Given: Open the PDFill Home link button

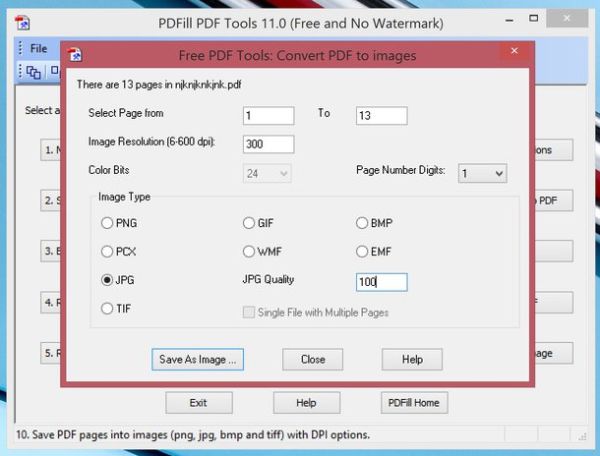Looking at the screenshot, I should pos(414,402).
